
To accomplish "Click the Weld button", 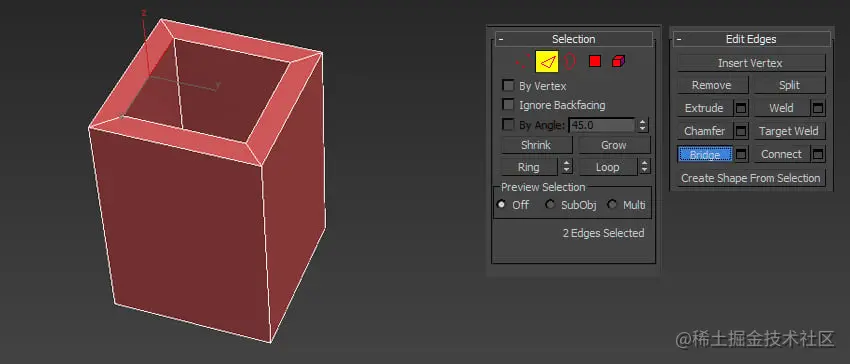I will click(x=782, y=108).
